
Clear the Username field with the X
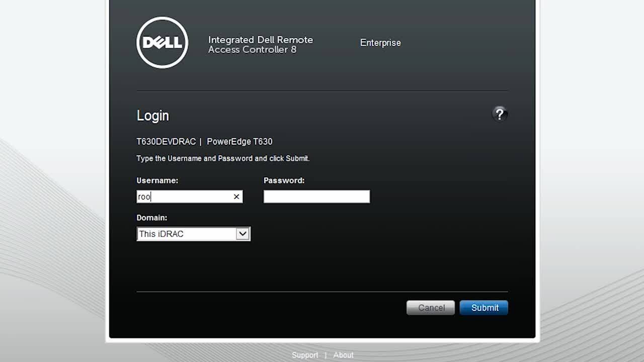click(236, 197)
